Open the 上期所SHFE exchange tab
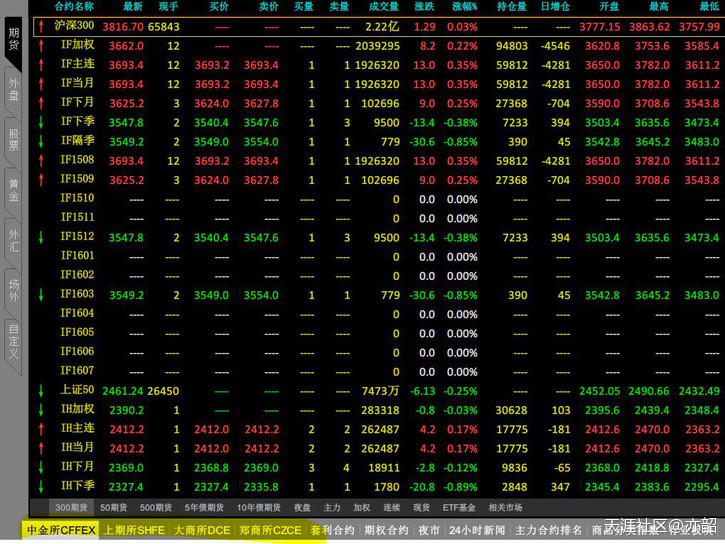Screen dimensions: 725x544 [x=134, y=530]
